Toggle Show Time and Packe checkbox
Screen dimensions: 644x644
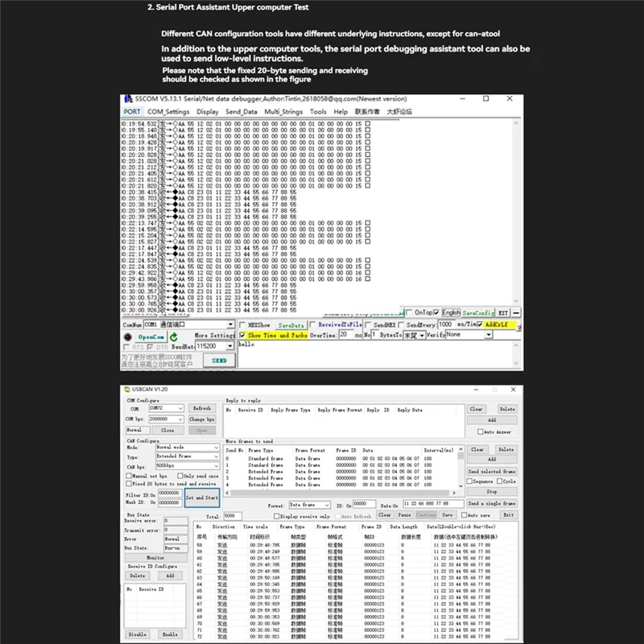[242, 335]
